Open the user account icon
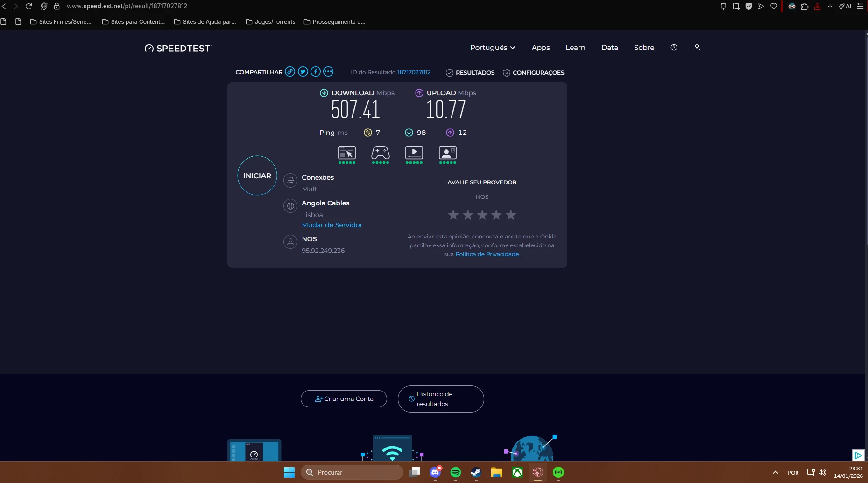Screen dimensions: 868x483 pos(697,48)
